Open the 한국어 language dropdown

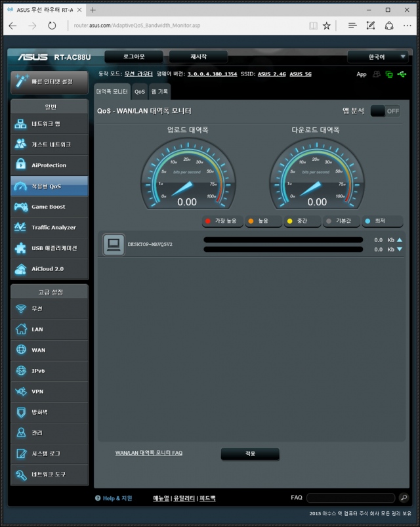tap(377, 57)
